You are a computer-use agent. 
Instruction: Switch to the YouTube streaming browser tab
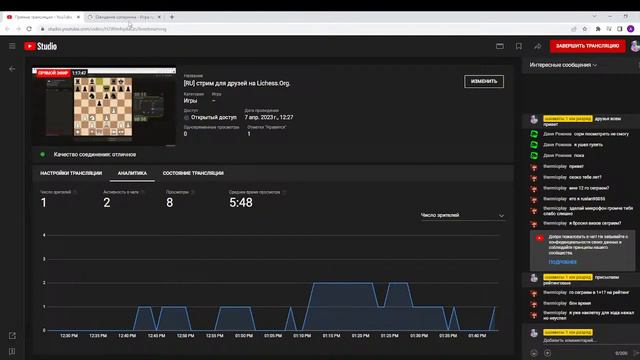point(43,17)
